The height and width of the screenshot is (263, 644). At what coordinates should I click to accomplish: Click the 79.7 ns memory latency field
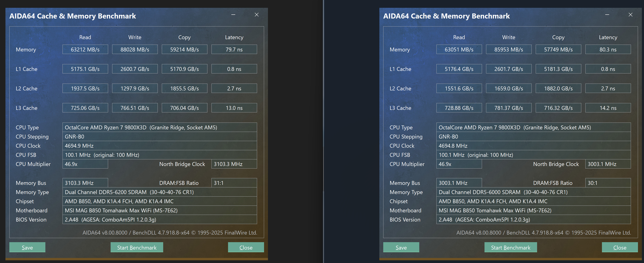pos(234,49)
